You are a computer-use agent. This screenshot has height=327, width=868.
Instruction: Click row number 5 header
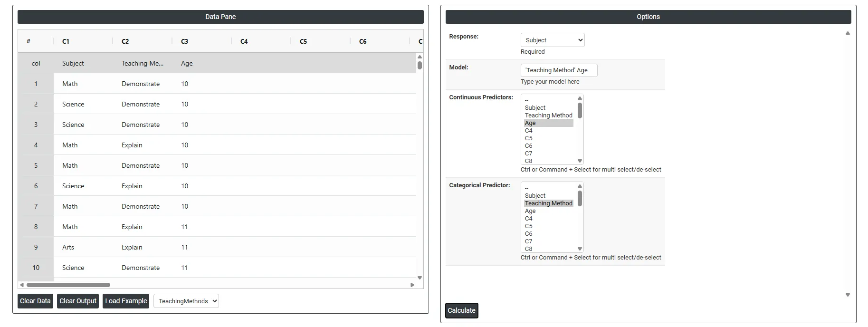pyautogui.click(x=36, y=165)
